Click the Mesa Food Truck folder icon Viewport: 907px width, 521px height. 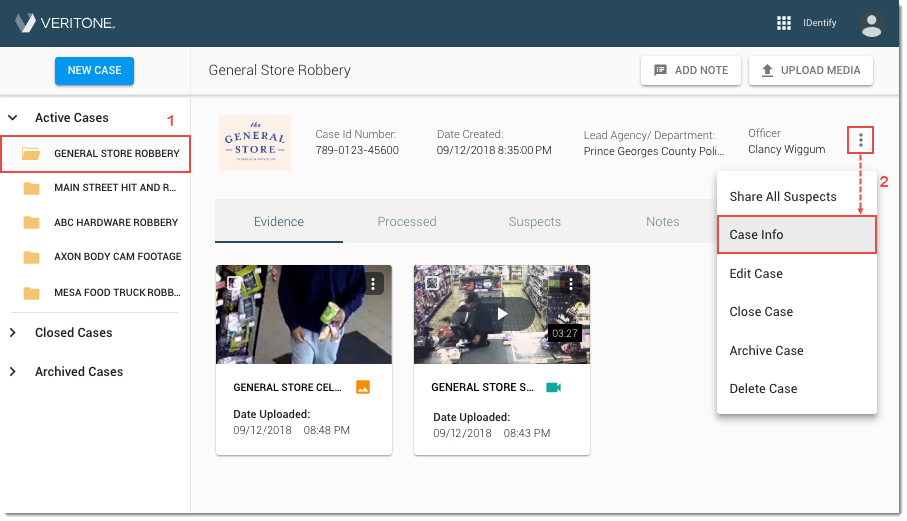(x=31, y=293)
